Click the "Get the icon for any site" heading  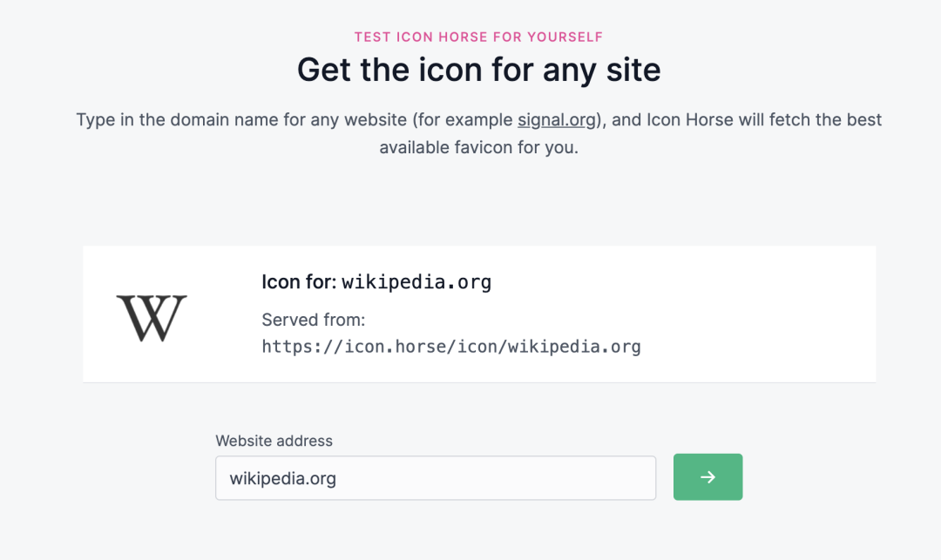[x=479, y=70]
